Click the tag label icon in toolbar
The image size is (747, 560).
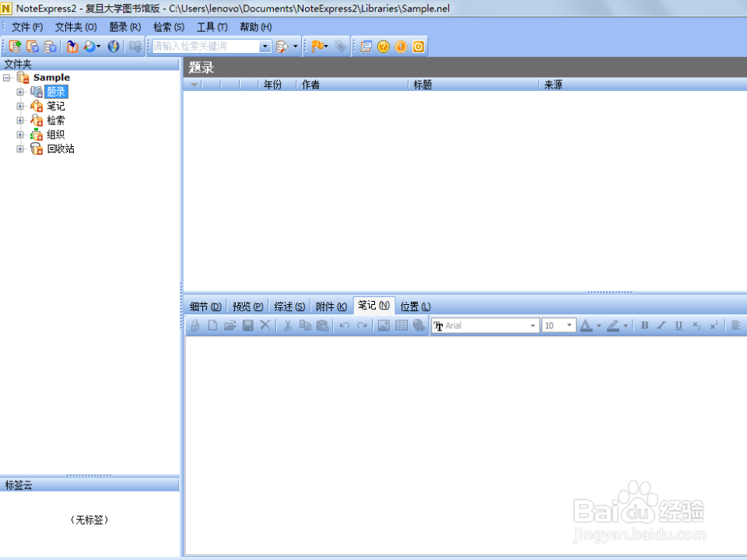tap(340, 46)
